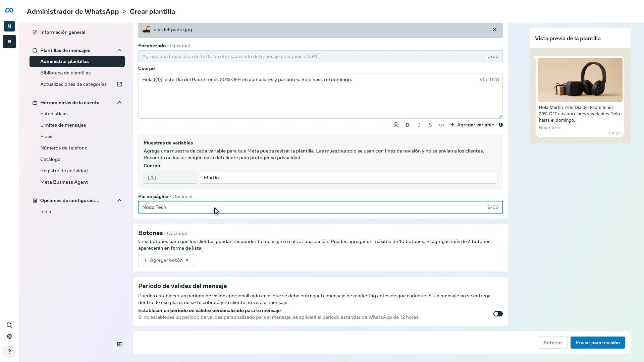Image resolution: width=644 pixels, height=362 pixels.
Task: Enable custom validity period toggle
Action: pos(498,314)
